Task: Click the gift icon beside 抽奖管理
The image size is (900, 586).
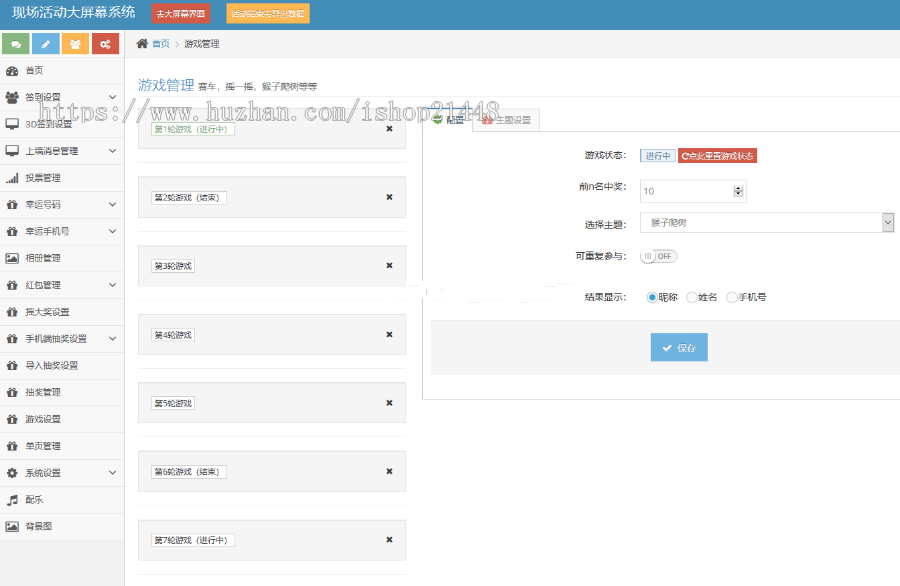Action: click(x=12, y=393)
